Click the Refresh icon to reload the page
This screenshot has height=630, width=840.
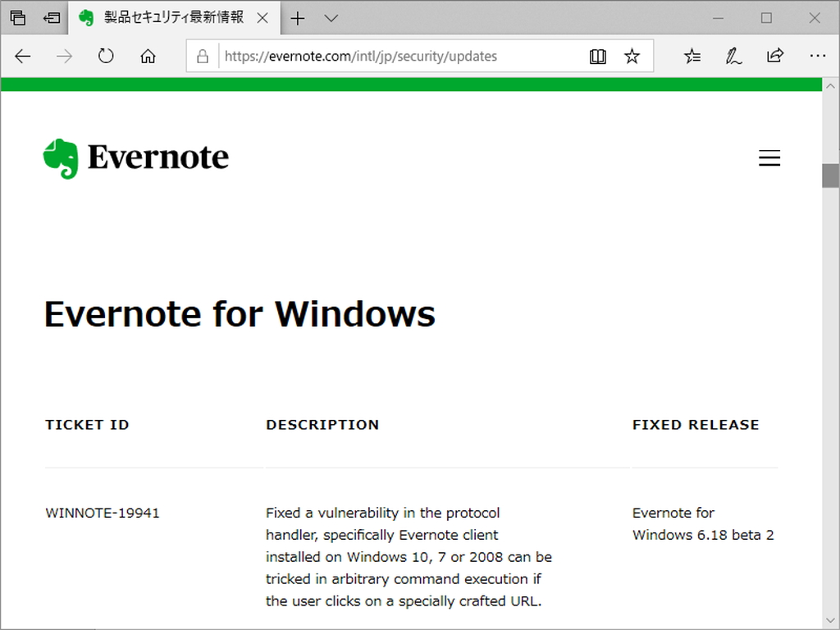tap(106, 56)
